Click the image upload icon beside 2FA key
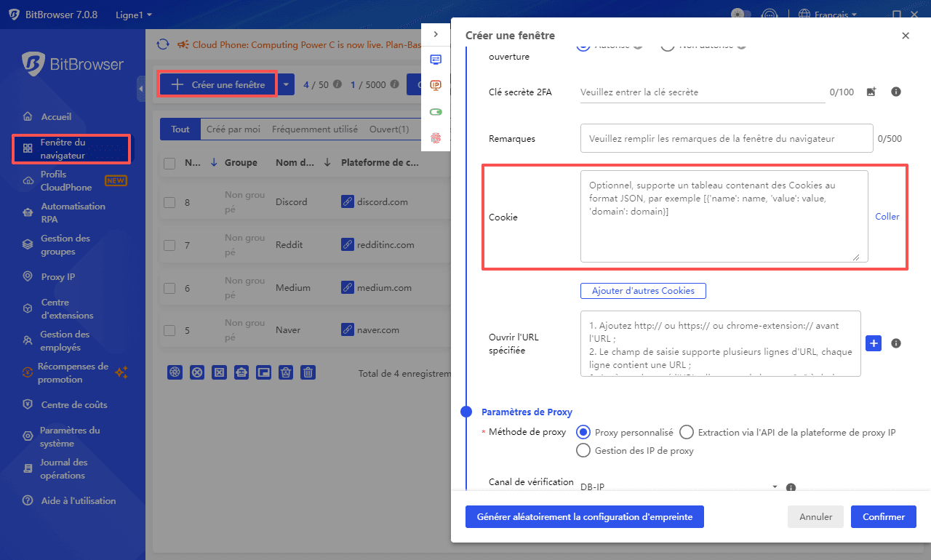Image resolution: width=931 pixels, height=560 pixels. pos(871,92)
